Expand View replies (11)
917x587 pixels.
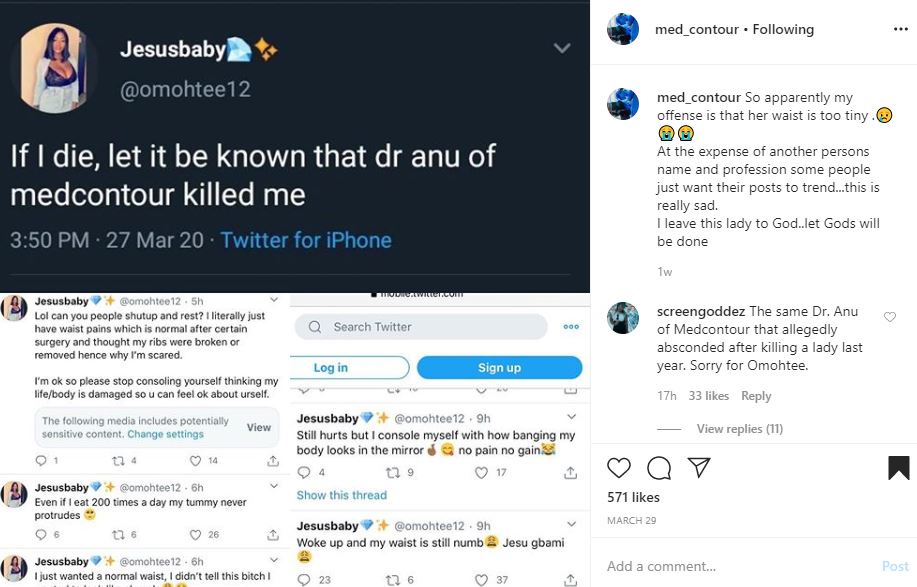(x=739, y=429)
